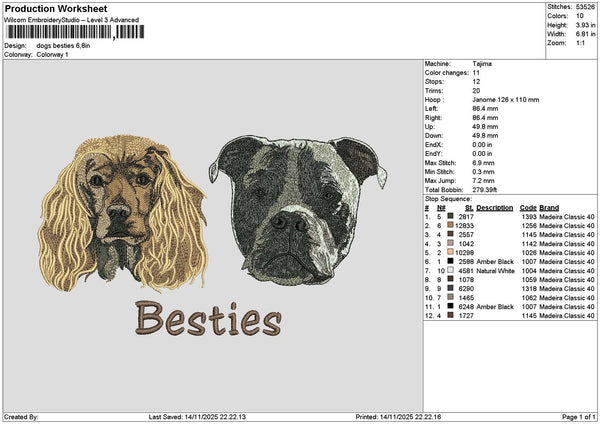Select the stop 5 peach color swatch
The width and height of the screenshot is (600, 424).
(451, 252)
